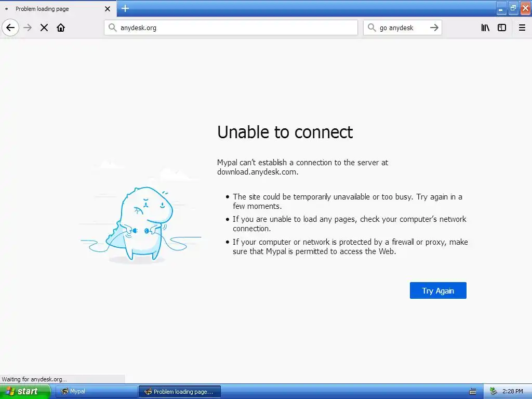This screenshot has height=399, width=532.
Task: Click the network connection bullet text
Action: pos(350,224)
